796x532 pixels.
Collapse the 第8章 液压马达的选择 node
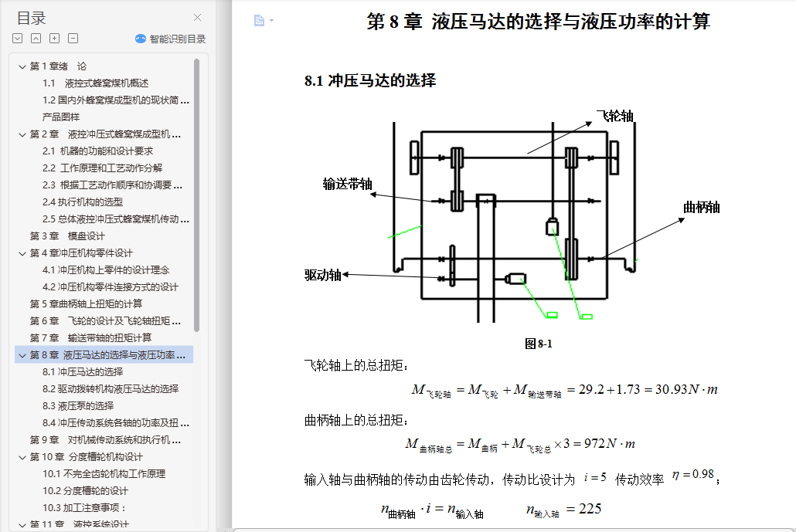[x=22, y=355]
